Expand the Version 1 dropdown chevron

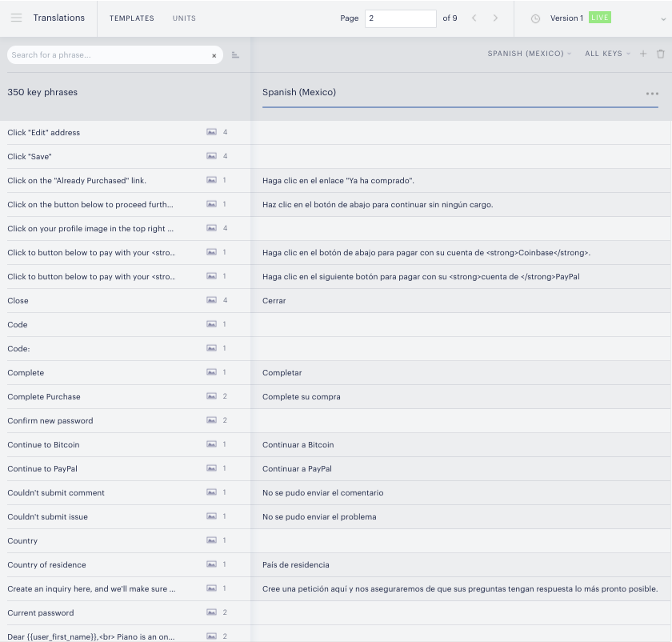[663, 19]
